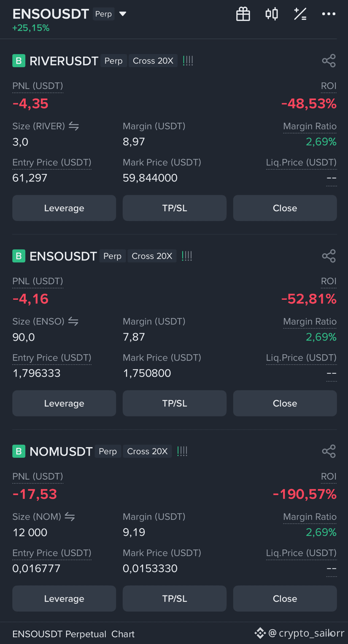Image resolution: width=348 pixels, height=644 pixels.
Task: Share the ENSOUSDT position
Action: (x=329, y=256)
